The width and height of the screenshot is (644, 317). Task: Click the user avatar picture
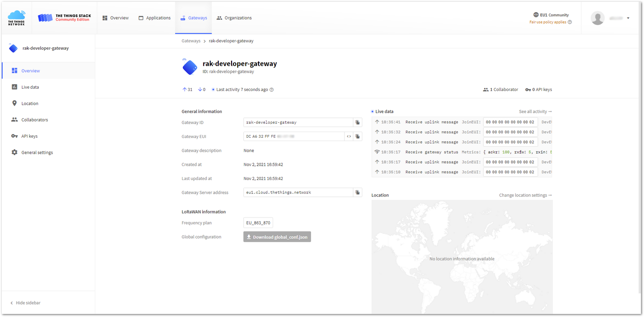(x=597, y=18)
